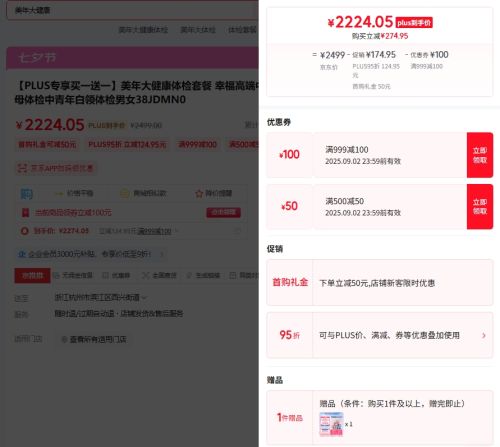Expand the 95折 promotion arrow
The width and height of the screenshot is (500, 447).
pyautogui.click(x=484, y=336)
